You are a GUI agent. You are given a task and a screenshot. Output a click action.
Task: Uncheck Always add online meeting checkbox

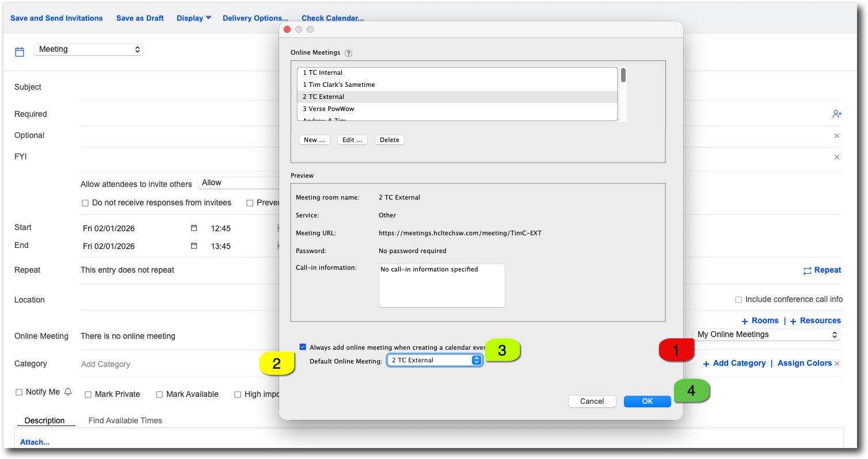(x=303, y=347)
